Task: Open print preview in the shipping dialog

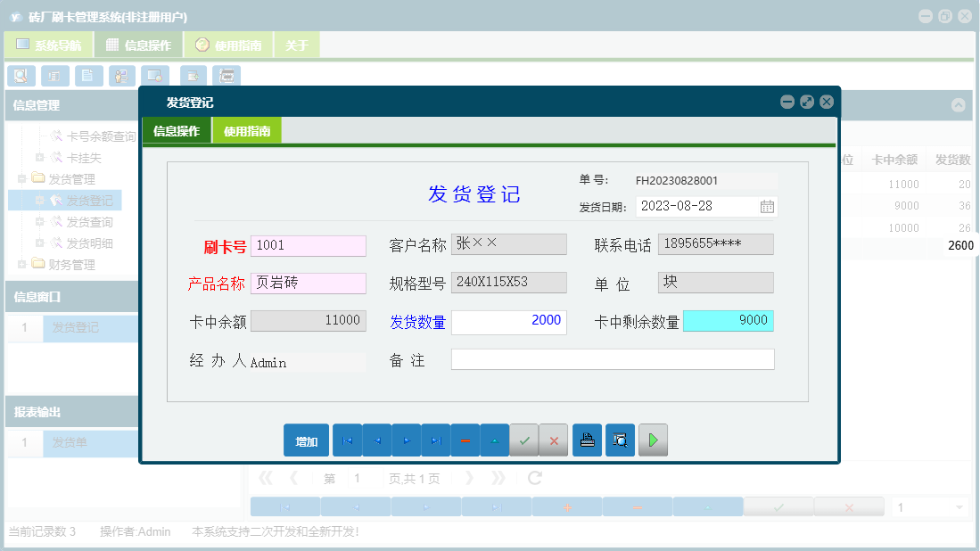Action: [620, 440]
